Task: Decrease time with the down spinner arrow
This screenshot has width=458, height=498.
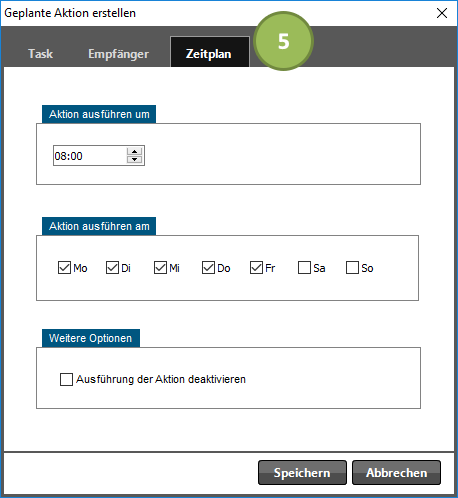Action: 134,159
